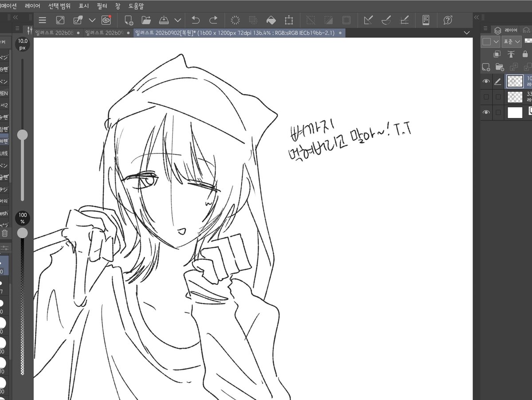532x400 pixels.
Task: Switch to the 일러스트 202608 canvas tab
Action: tap(59, 33)
